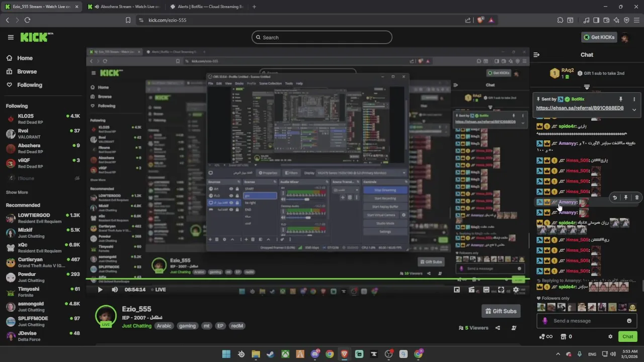
Task: Share the stream via share icon
Action: [498, 328]
